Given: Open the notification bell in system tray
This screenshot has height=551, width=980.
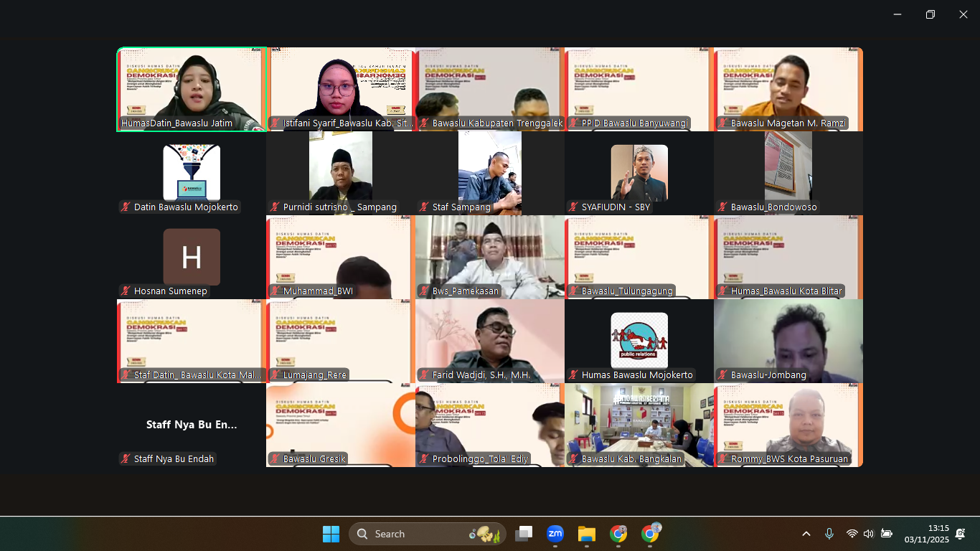Looking at the screenshot, I should point(960,534).
